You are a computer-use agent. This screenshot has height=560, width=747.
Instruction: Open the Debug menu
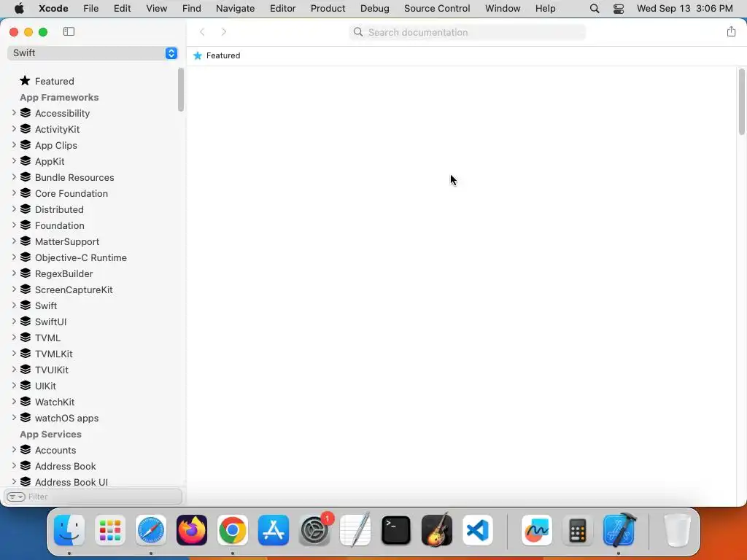coord(374,9)
